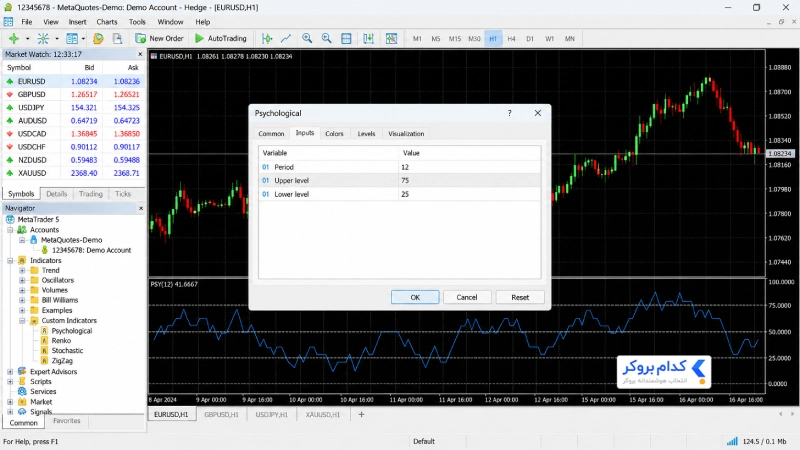The image size is (800, 450).
Task: Switch to GBPUSD,H1 chart tab
Action: click(x=221, y=414)
